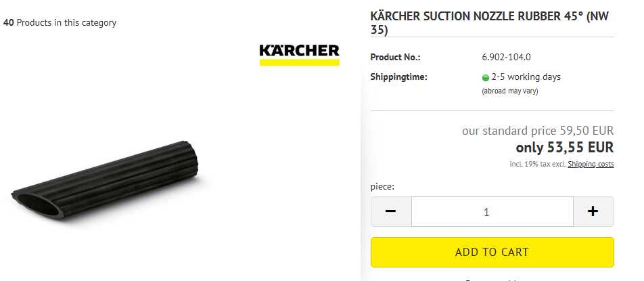This screenshot has width=644, height=281.
Task: Click the cut-off text below Add to Cart
Action: pyautogui.click(x=492, y=280)
